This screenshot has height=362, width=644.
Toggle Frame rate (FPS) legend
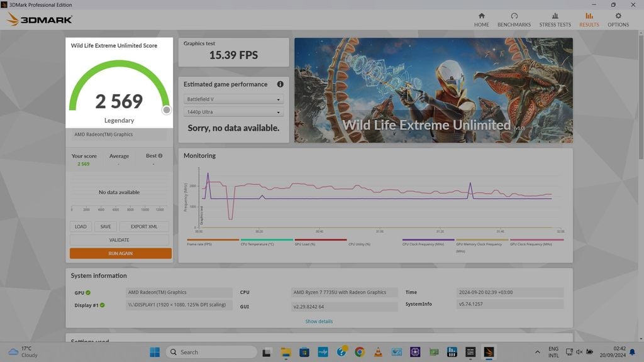[213, 242]
